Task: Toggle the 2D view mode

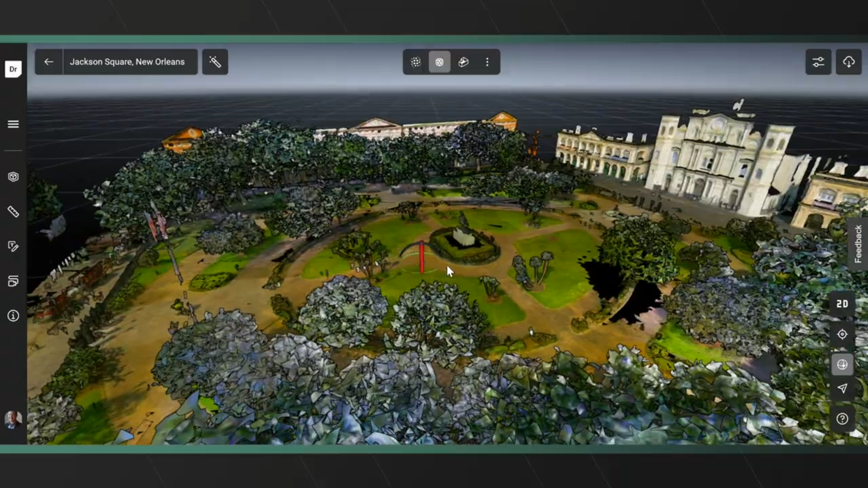Action: tap(842, 304)
